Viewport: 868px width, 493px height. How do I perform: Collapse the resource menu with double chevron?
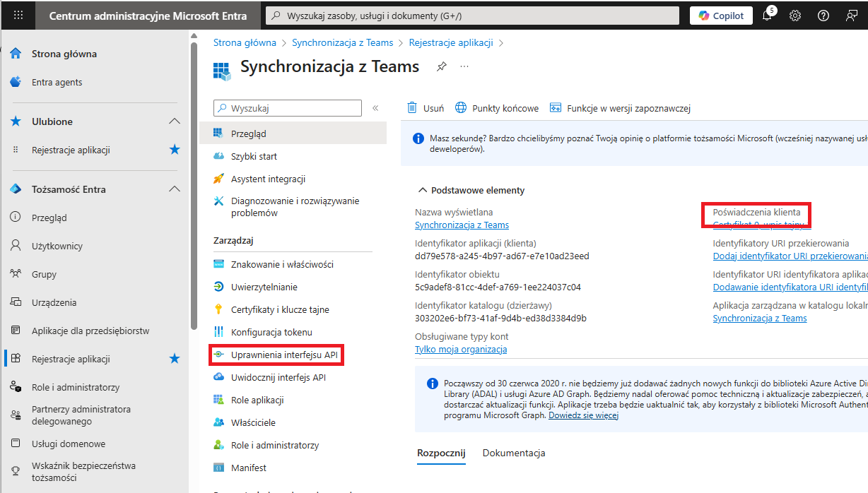point(375,108)
